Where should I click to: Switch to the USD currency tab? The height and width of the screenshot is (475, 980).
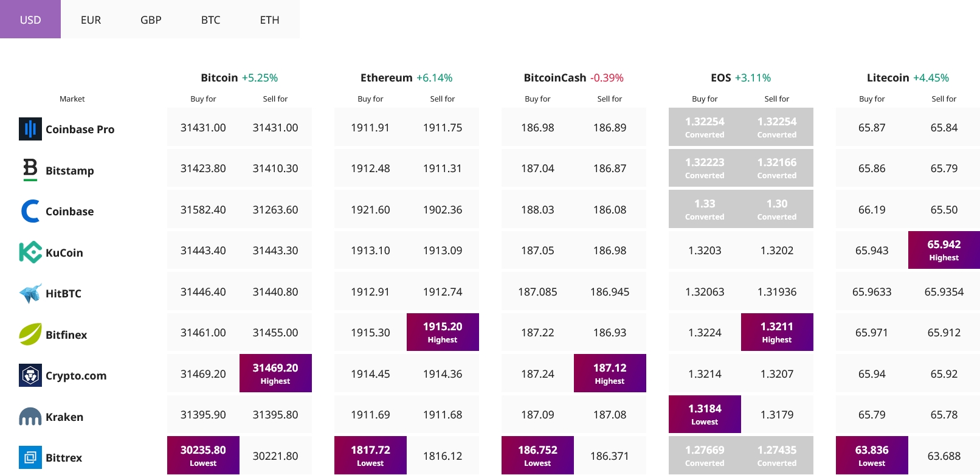click(x=30, y=19)
